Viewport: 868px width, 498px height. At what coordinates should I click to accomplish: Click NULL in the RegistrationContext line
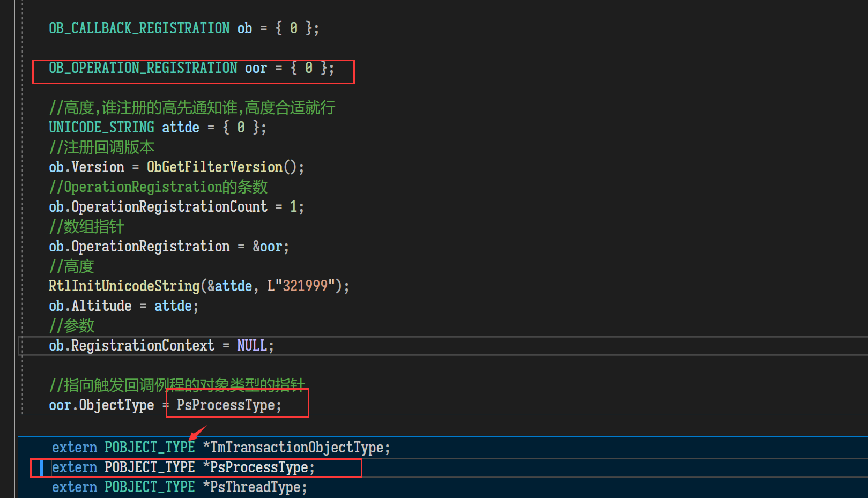click(x=252, y=345)
